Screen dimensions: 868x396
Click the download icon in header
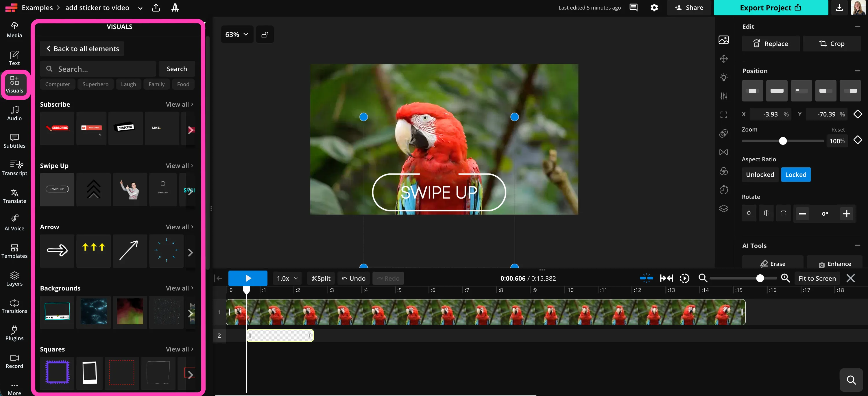point(839,8)
